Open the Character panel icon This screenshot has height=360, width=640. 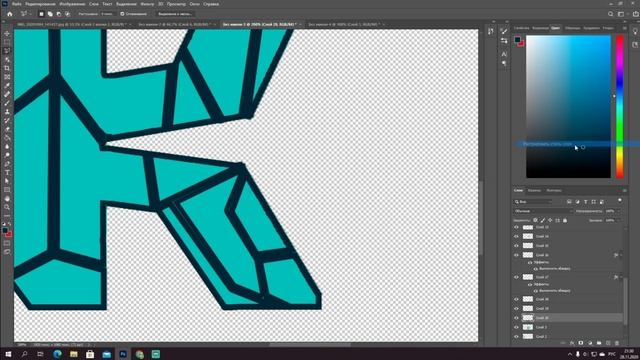pos(504,54)
